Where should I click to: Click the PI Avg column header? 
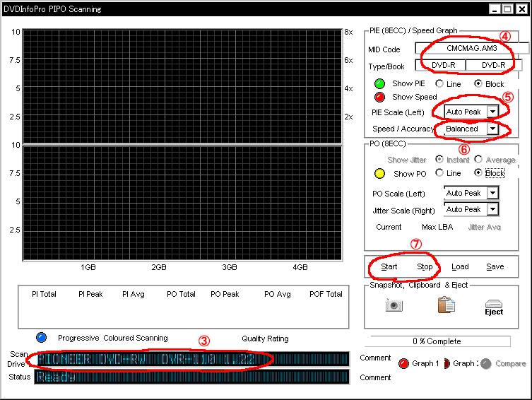(134, 294)
